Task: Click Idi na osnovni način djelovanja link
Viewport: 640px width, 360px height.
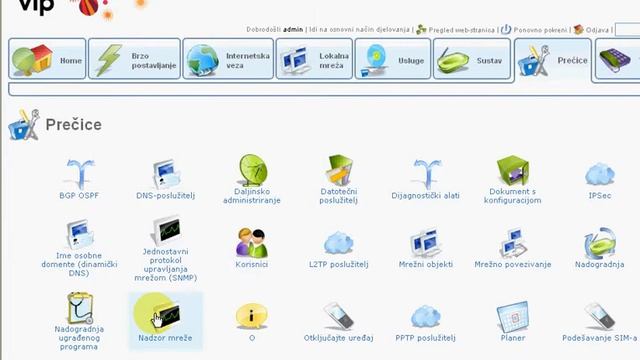Action: [x=359, y=30]
